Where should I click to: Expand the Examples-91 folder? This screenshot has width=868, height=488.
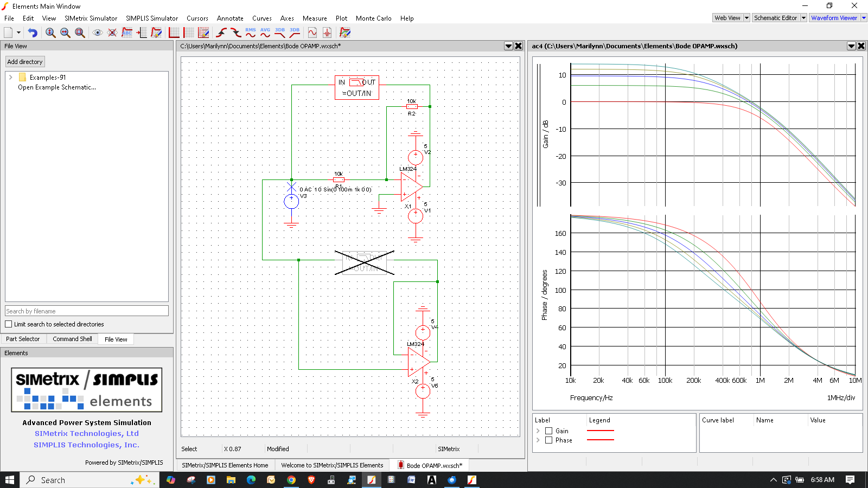point(11,78)
